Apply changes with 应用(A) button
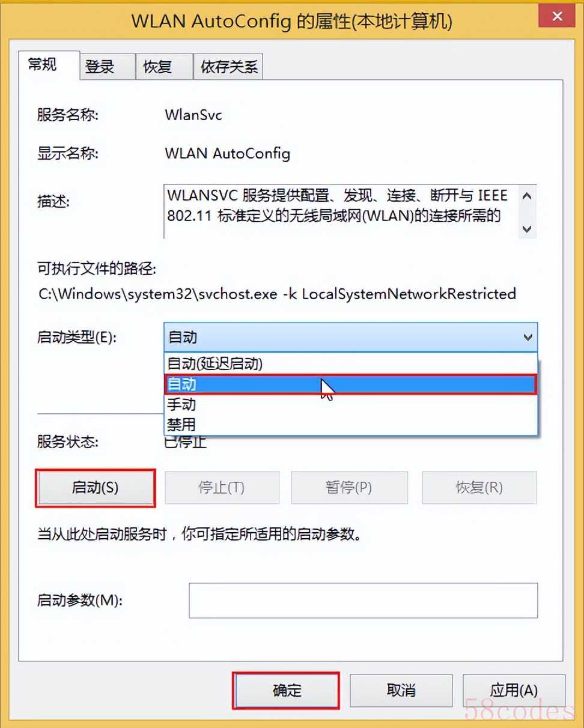This screenshot has height=728, width=584. coord(514,690)
